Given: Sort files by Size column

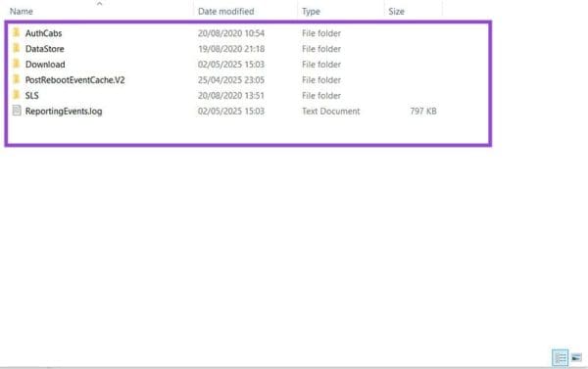Looking at the screenshot, I should pos(396,11).
